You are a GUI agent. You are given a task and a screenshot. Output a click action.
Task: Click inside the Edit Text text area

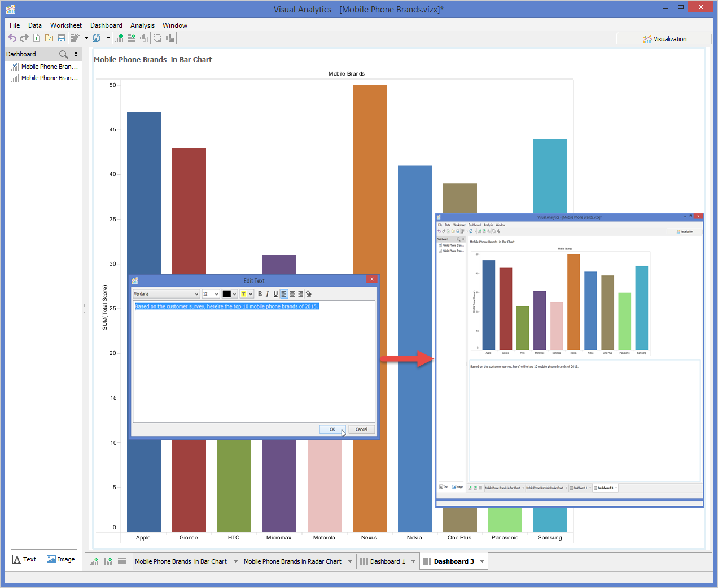254,361
